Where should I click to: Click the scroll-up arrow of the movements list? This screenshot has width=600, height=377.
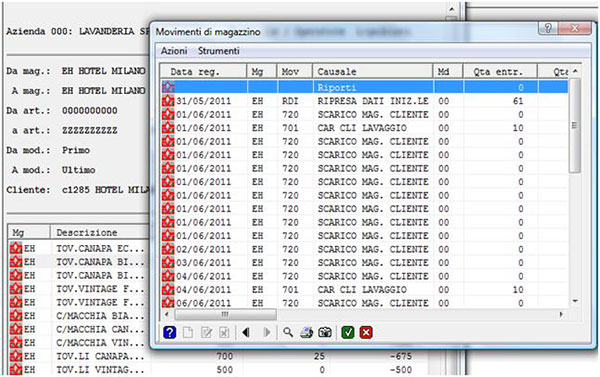[575, 72]
